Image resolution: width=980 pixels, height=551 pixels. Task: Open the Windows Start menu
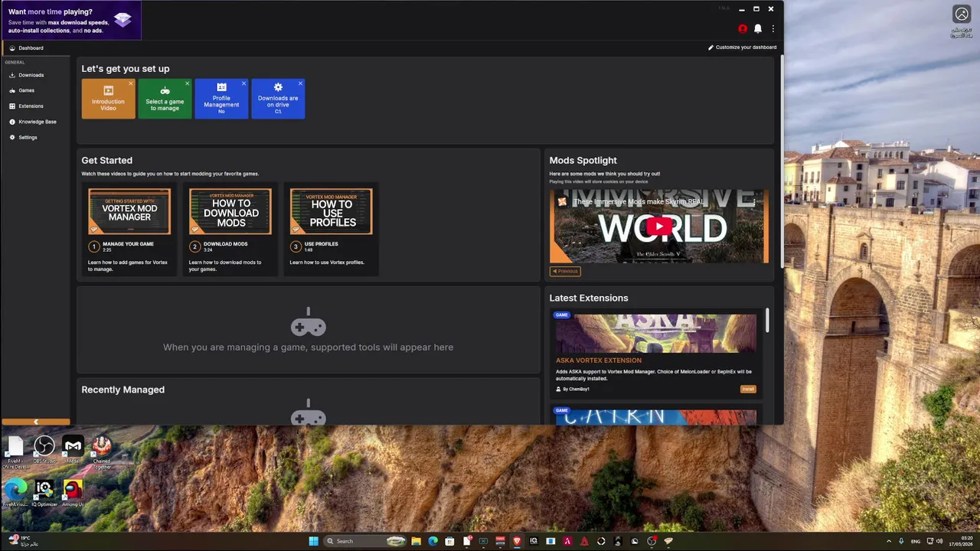pyautogui.click(x=313, y=541)
